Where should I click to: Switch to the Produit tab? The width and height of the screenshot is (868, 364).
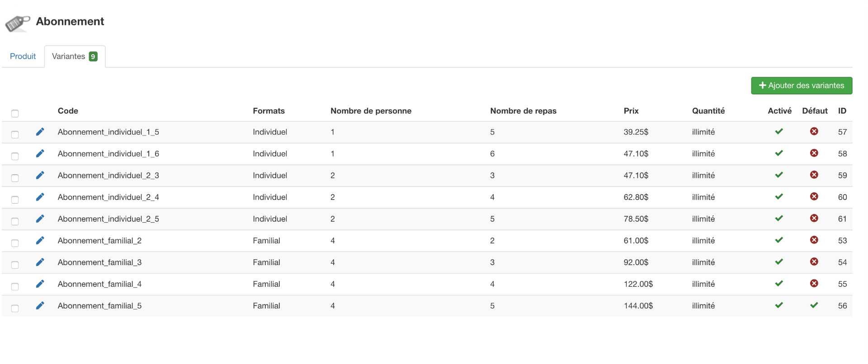tap(23, 56)
